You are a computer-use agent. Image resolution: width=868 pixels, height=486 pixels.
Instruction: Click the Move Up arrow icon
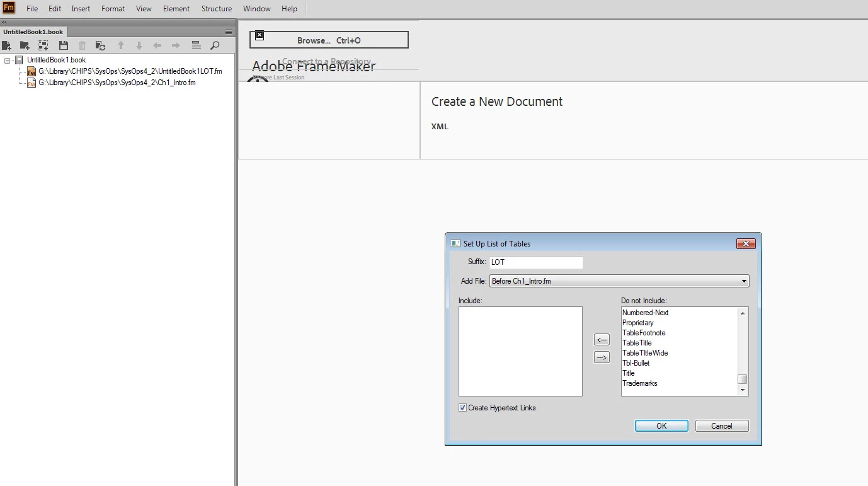[121, 45]
